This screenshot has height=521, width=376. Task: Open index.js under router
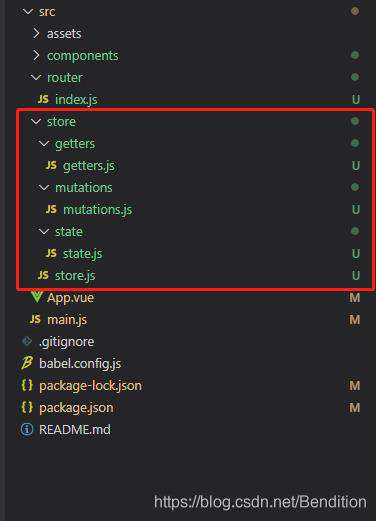(x=76, y=99)
